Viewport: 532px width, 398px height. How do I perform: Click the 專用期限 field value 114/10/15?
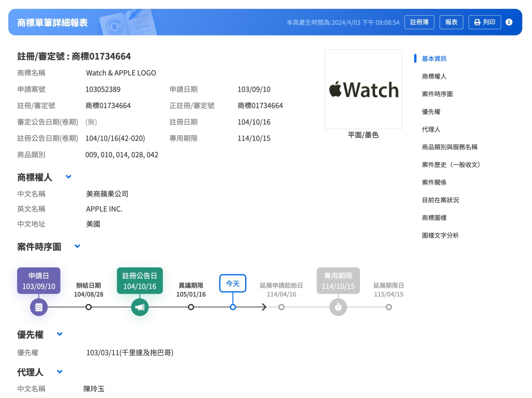pyautogui.click(x=254, y=138)
